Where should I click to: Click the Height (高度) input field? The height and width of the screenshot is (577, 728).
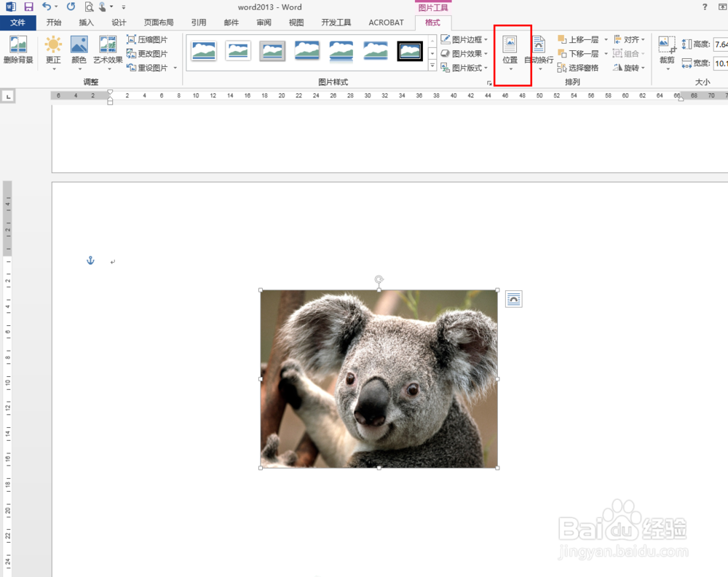point(721,44)
